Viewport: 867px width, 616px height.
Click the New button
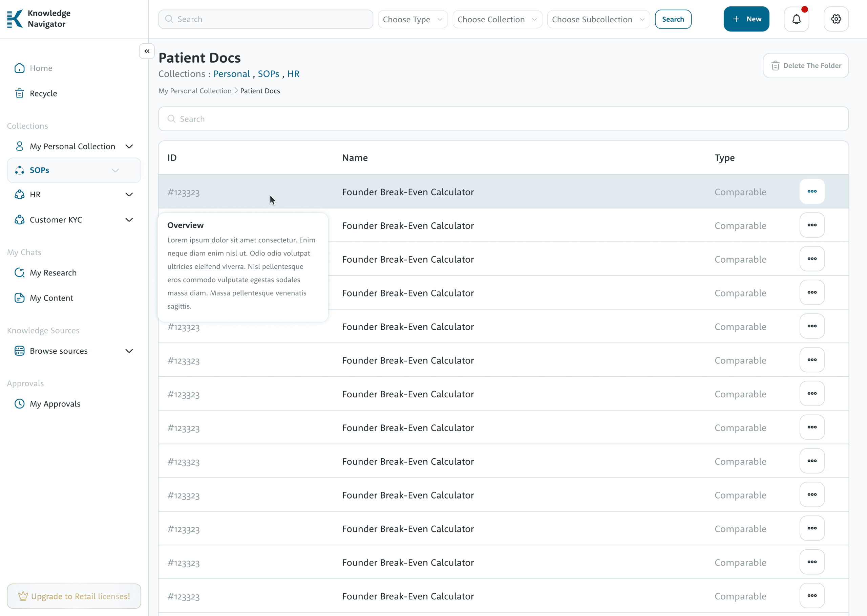tap(746, 19)
